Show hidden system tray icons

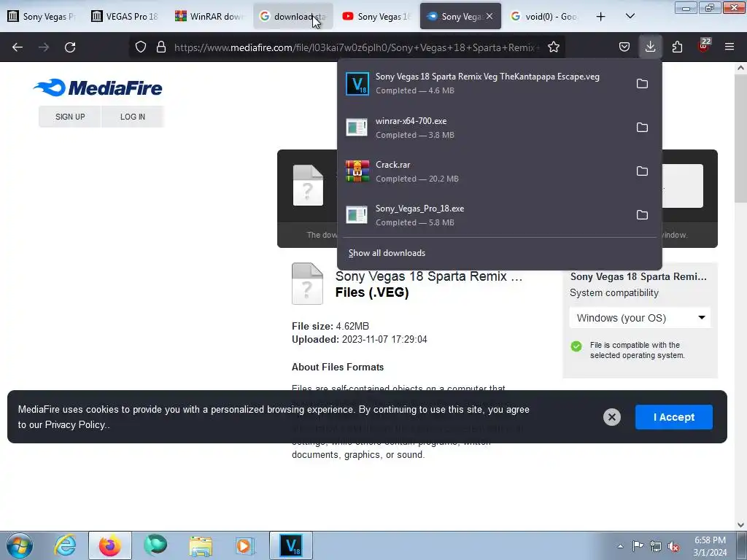coord(620,546)
